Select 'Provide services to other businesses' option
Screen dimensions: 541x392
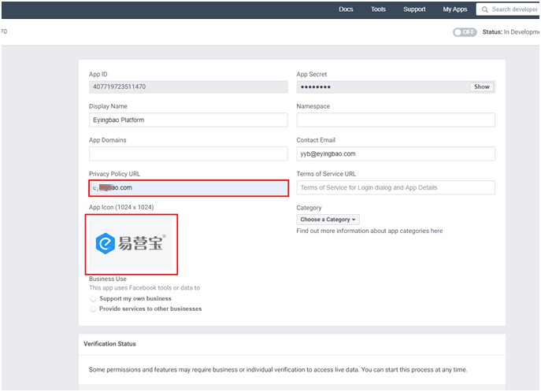pos(94,309)
